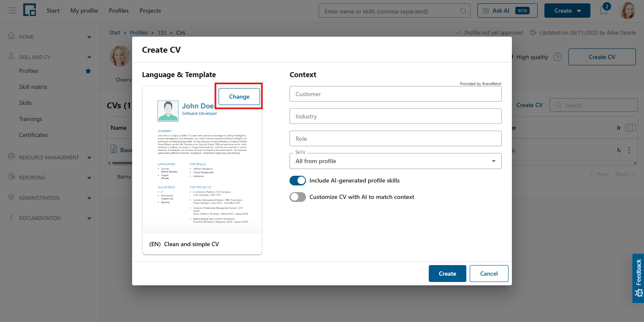Open the Skills All from profile dropdown

[x=395, y=161]
